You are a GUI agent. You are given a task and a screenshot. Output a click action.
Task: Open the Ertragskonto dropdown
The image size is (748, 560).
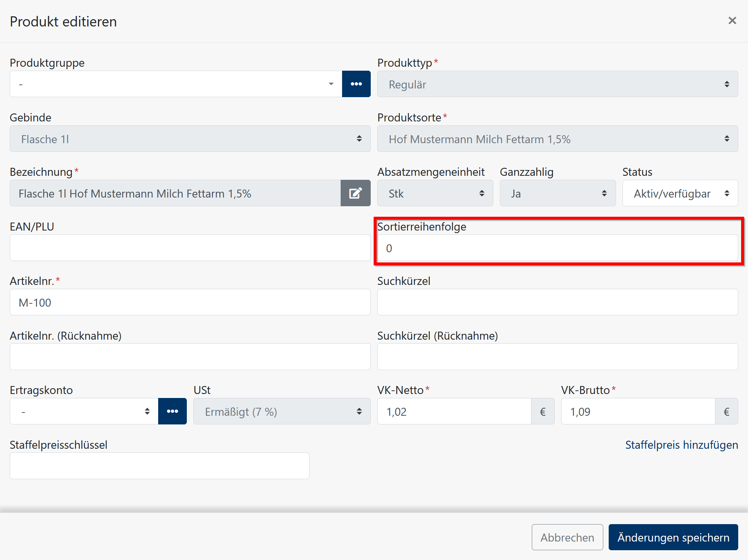84,411
